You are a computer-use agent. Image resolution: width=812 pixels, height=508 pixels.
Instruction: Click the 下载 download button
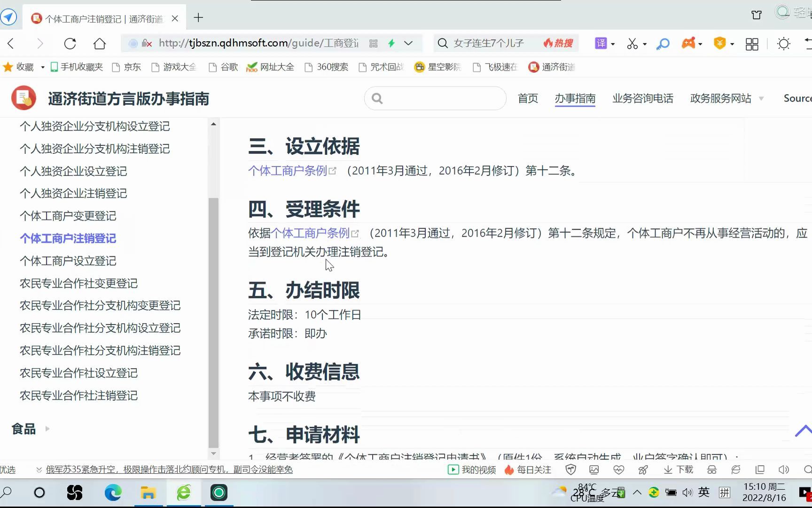click(x=678, y=469)
